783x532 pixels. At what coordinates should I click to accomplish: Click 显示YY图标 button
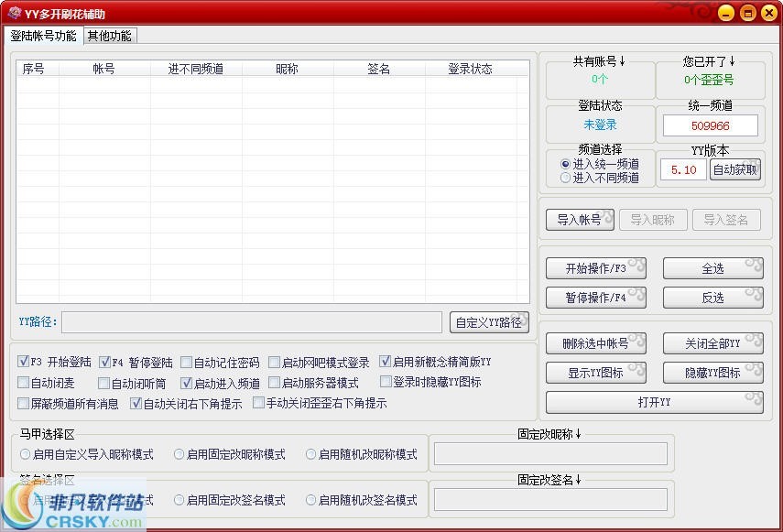pyautogui.click(x=596, y=373)
